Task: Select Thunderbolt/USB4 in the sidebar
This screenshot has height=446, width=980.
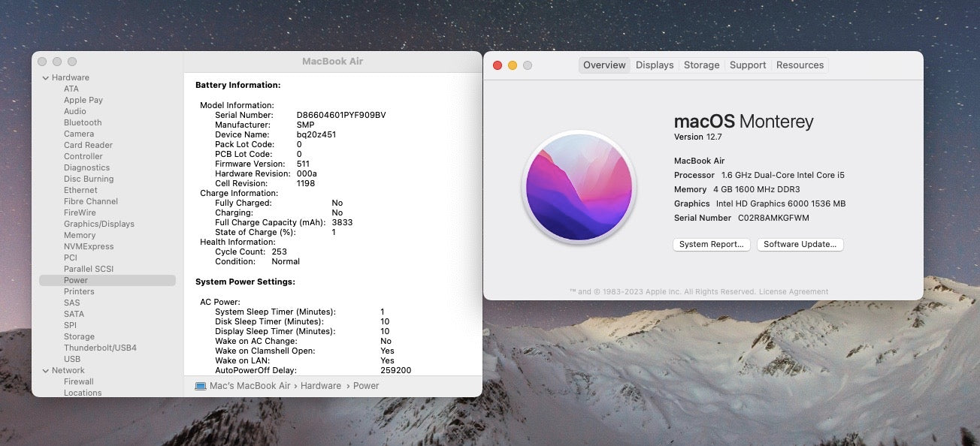Action: pyautogui.click(x=100, y=348)
